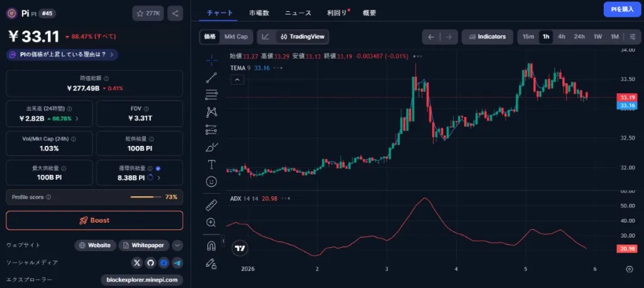Open the Website link
The width and height of the screenshot is (644, 288).
tap(96, 245)
